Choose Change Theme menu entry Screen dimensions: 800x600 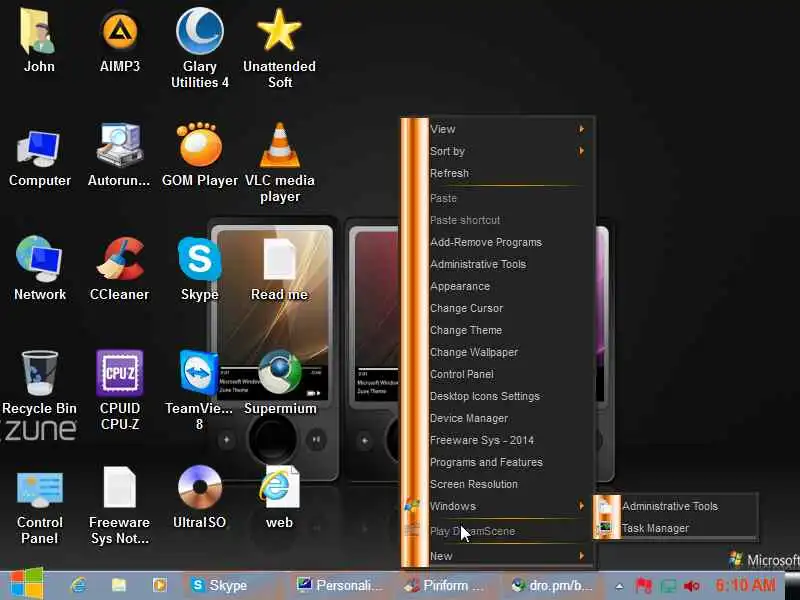click(512, 330)
